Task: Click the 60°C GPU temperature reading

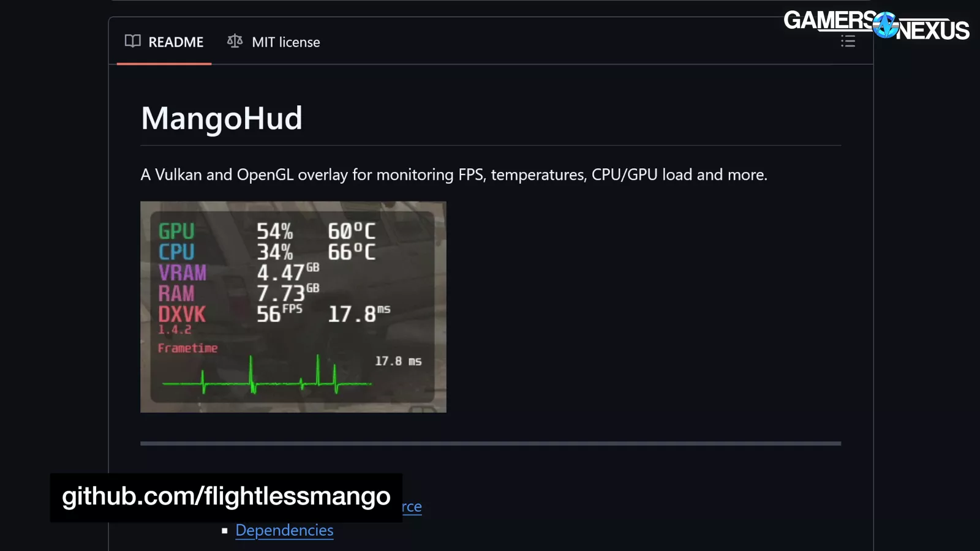Action: pos(352,231)
